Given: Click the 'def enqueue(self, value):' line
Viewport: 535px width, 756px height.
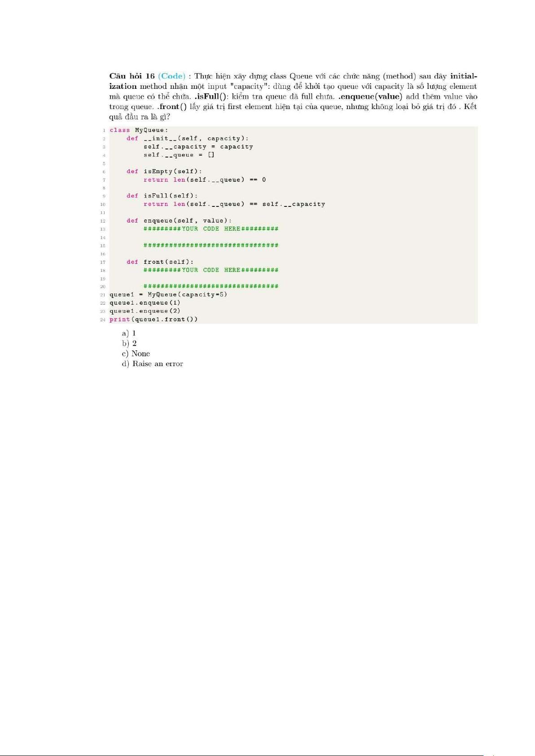Looking at the screenshot, I should [x=179, y=221].
